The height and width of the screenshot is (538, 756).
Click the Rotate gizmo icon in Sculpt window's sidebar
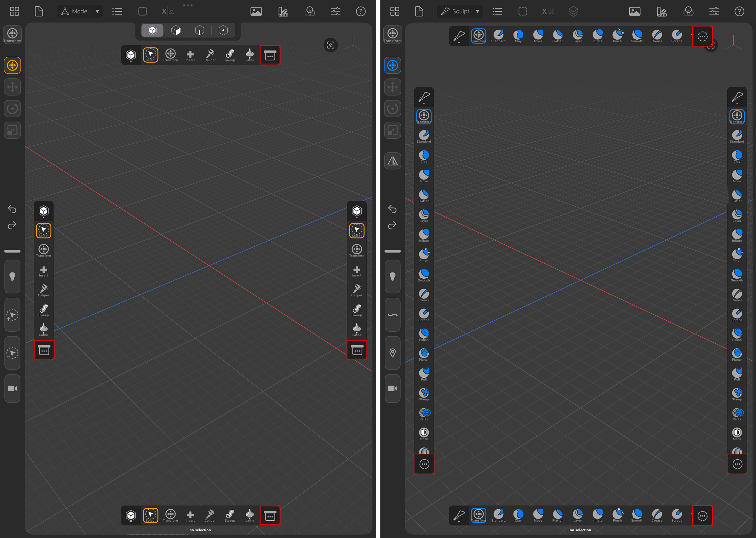(392, 109)
